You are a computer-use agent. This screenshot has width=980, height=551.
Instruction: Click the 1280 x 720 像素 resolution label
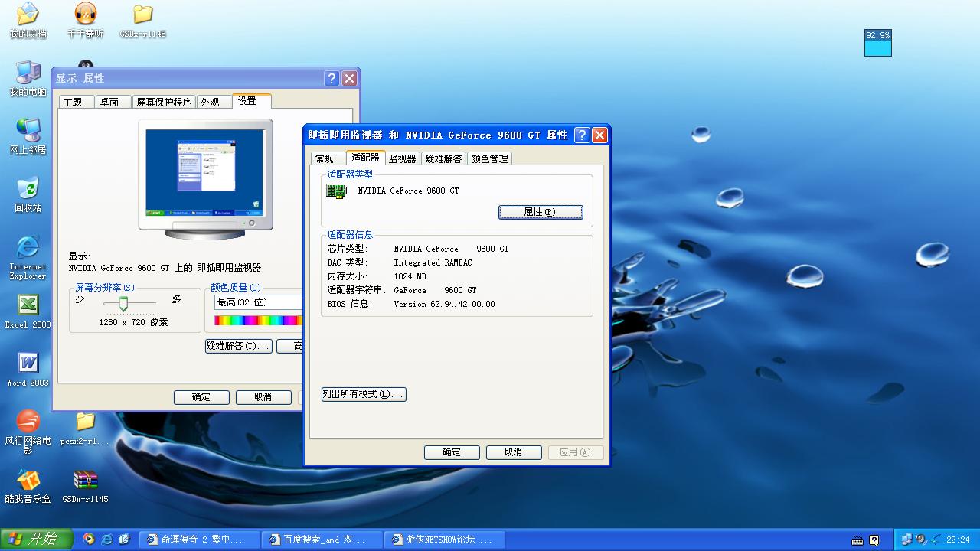click(x=133, y=322)
